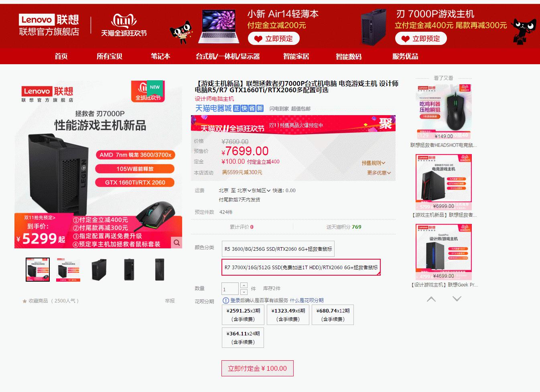Screen dimensions: 540x392
Task: Expand the 预售规则 dropdown
Action: [373, 163]
